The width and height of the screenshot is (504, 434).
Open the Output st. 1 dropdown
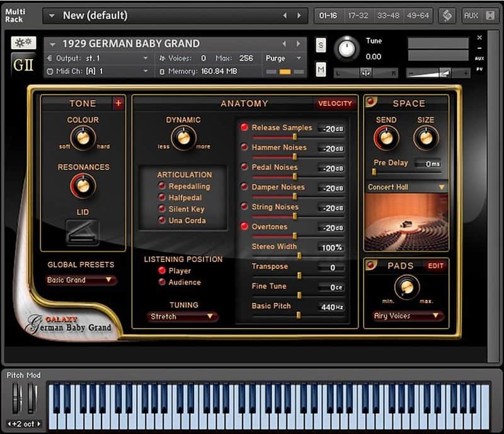click(98, 58)
